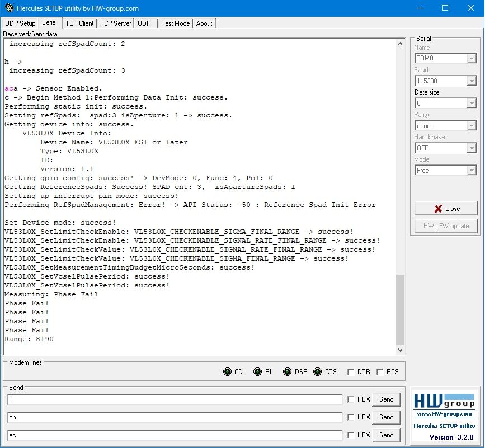This screenshot has height=448, width=485.
Task: Enable HEX for the 'i' send line
Action: (350, 399)
